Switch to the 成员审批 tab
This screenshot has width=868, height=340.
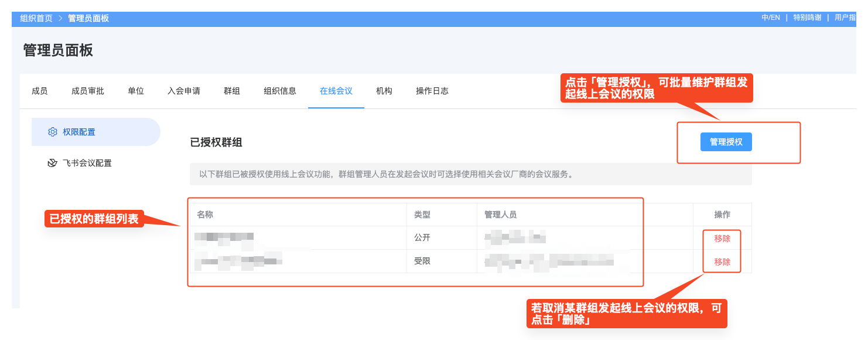(x=87, y=91)
